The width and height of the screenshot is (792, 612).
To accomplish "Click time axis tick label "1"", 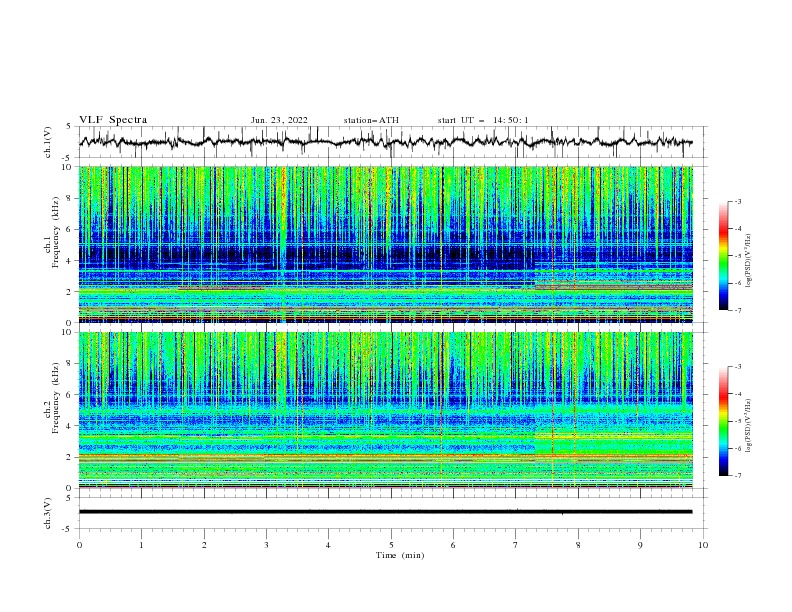I will coord(141,545).
